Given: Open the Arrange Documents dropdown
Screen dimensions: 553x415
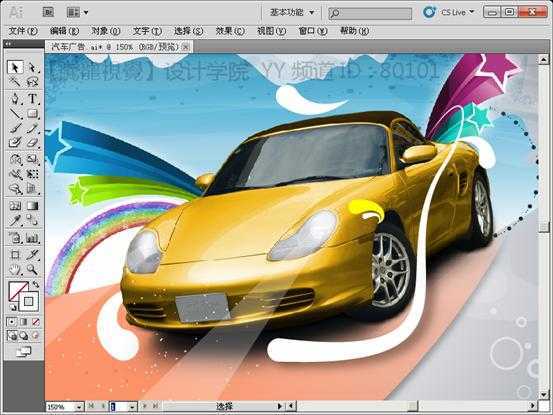Looking at the screenshot, I should tap(78, 12).
